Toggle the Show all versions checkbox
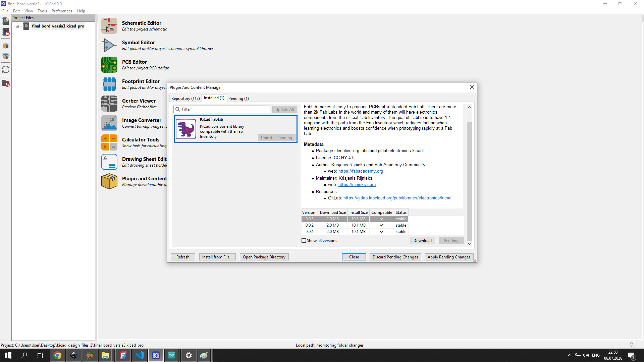 coord(304,241)
